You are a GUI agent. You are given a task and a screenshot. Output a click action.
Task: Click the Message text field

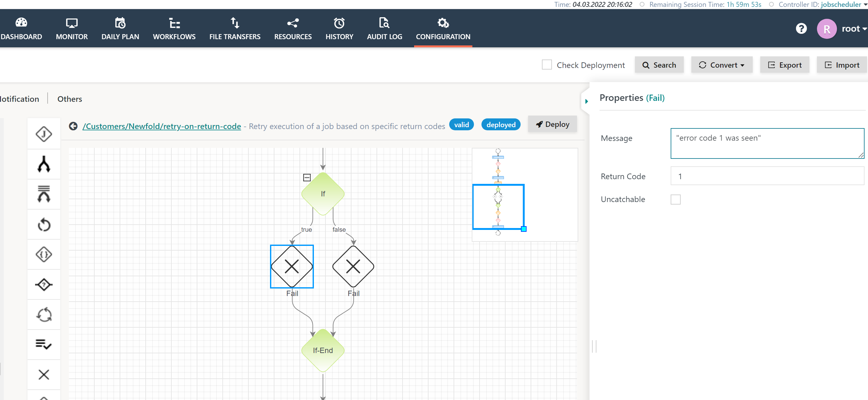[x=767, y=143]
